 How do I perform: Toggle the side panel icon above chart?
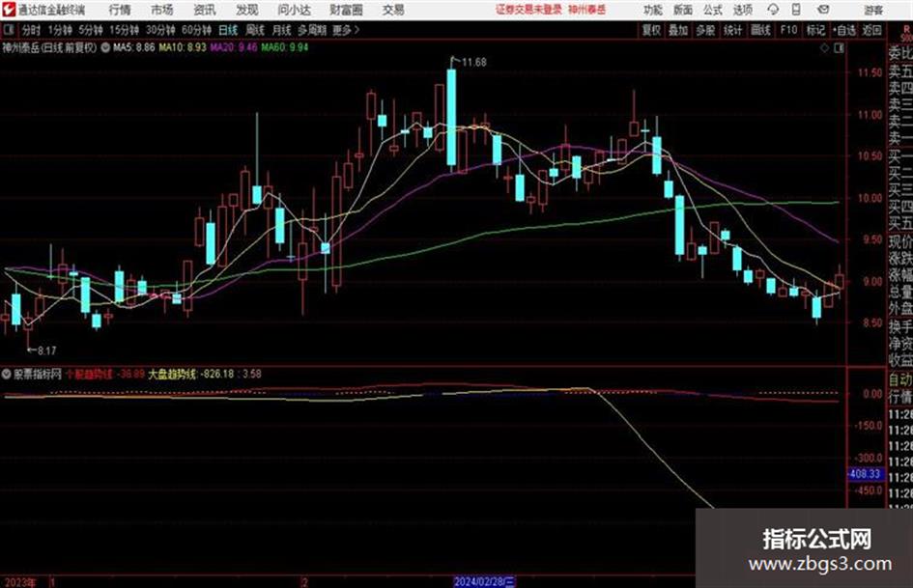(x=839, y=48)
